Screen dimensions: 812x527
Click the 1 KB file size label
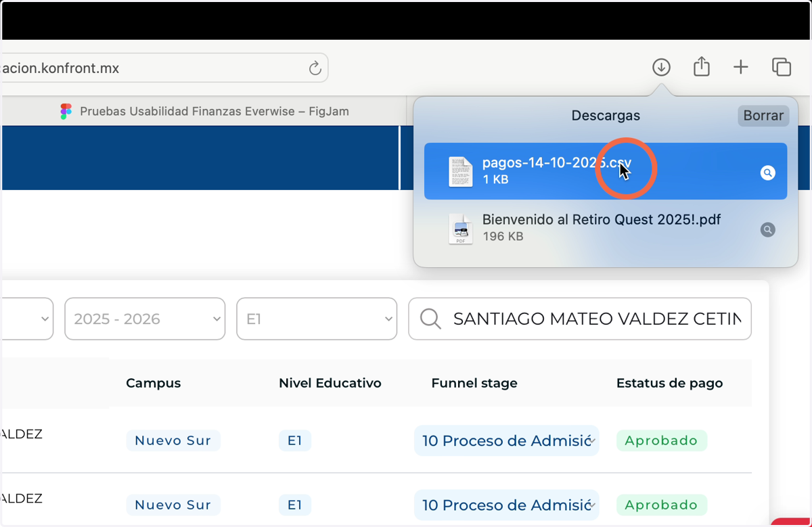click(x=495, y=180)
